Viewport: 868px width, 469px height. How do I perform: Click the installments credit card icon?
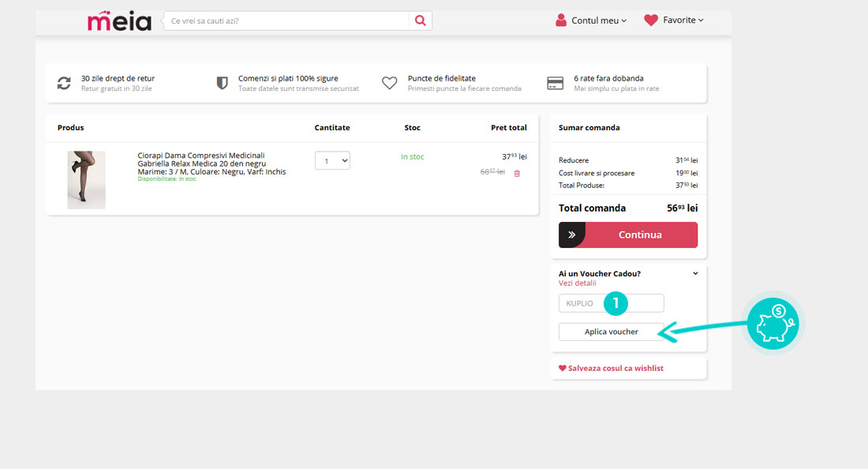tap(555, 83)
